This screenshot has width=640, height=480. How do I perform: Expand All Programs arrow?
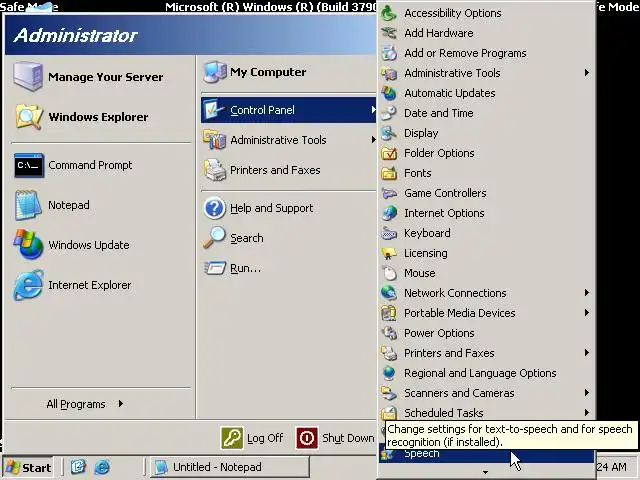121,404
